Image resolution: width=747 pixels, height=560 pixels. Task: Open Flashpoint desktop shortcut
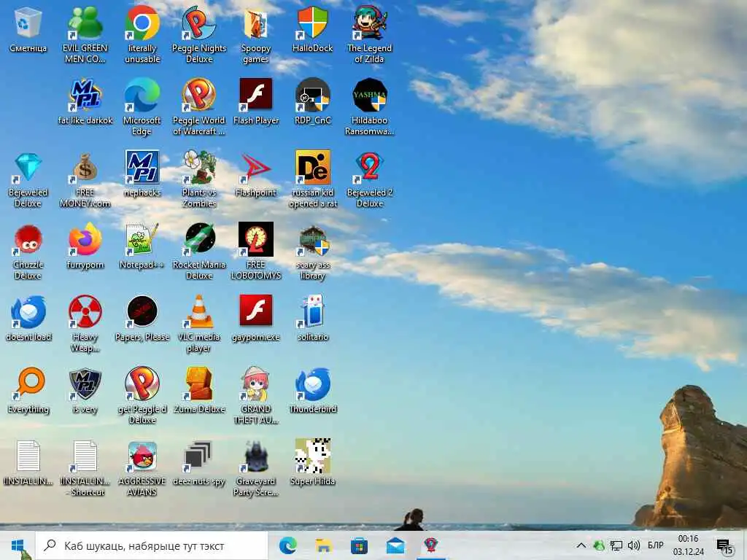point(256,174)
